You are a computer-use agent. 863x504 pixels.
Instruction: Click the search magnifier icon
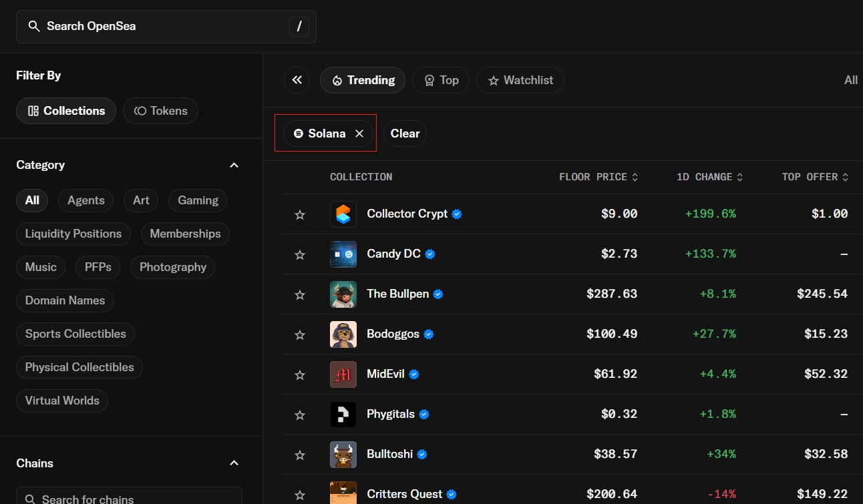pos(34,27)
